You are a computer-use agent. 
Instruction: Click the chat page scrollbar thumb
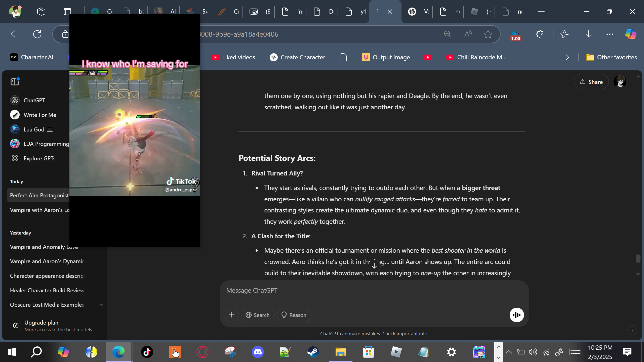(638, 258)
